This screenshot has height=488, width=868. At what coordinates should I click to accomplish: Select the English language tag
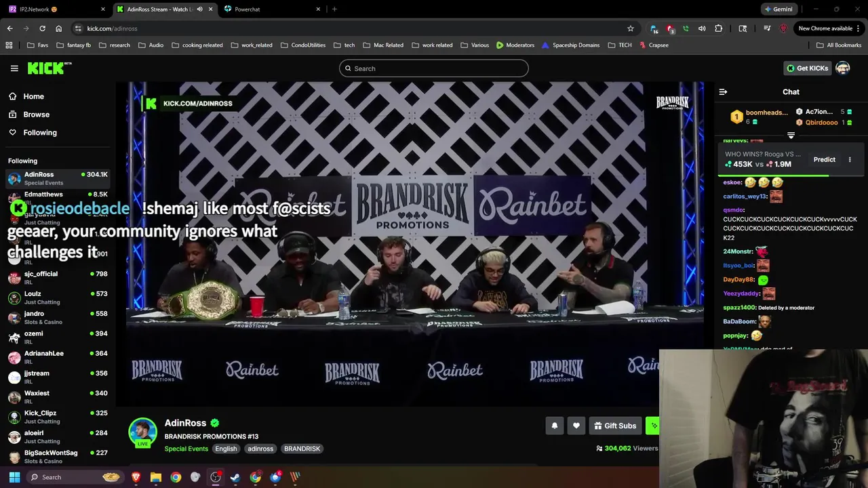tap(226, 449)
